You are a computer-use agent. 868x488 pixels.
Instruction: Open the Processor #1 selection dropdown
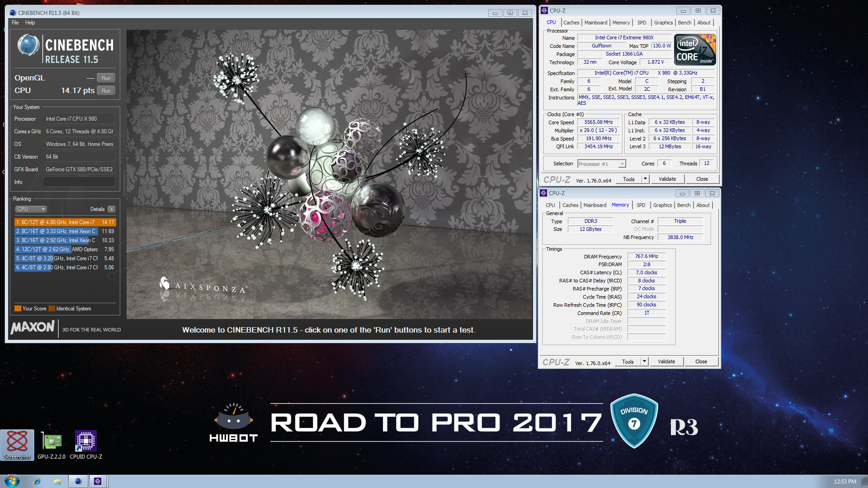601,164
